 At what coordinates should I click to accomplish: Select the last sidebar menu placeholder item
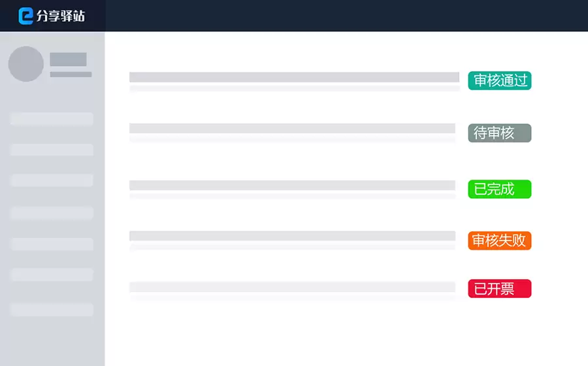[52, 310]
